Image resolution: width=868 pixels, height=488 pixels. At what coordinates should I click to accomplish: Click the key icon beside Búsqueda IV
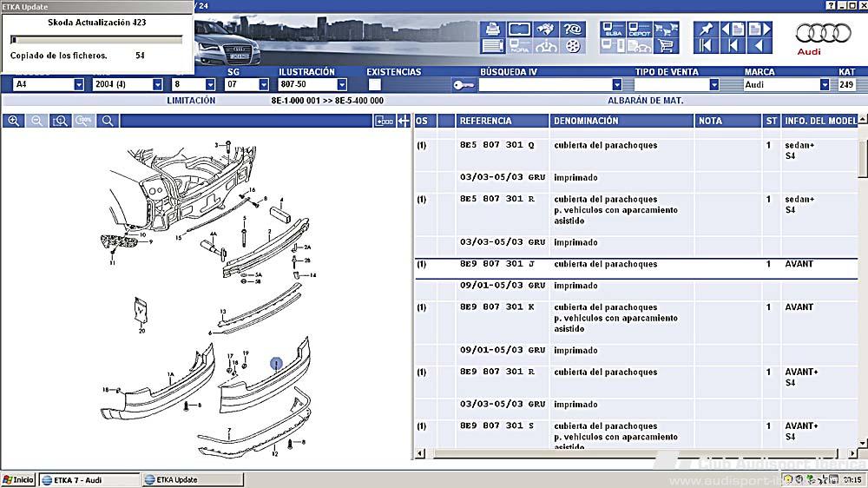pyautogui.click(x=464, y=85)
